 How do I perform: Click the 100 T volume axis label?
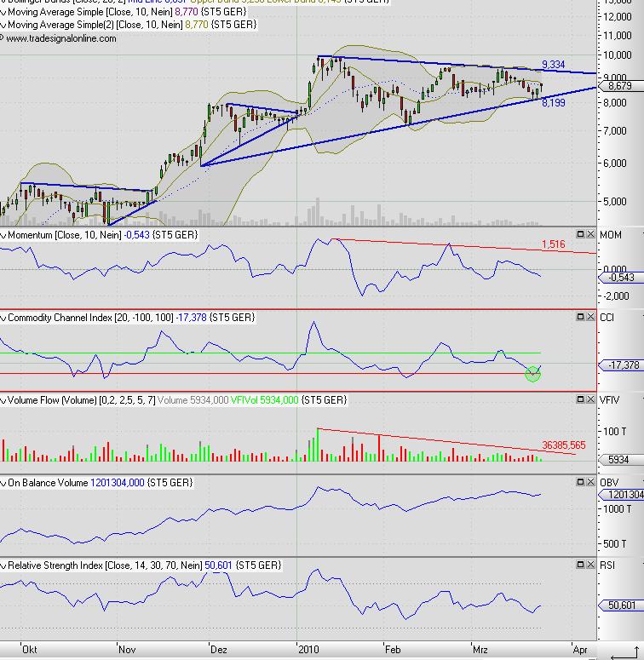pyautogui.click(x=614, y=432)
